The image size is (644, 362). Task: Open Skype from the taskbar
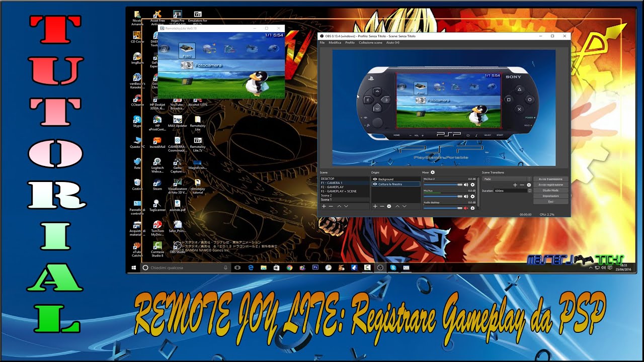click(393, 267)
